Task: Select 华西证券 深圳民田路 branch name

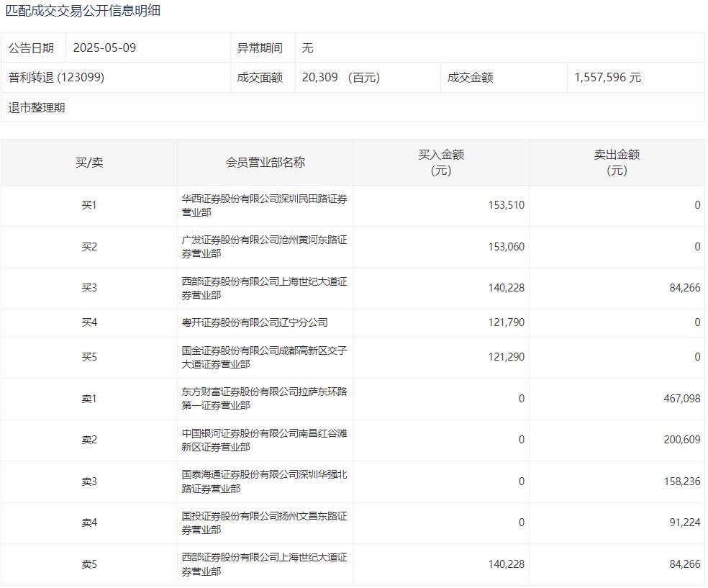Action: [x=264, y=206]
